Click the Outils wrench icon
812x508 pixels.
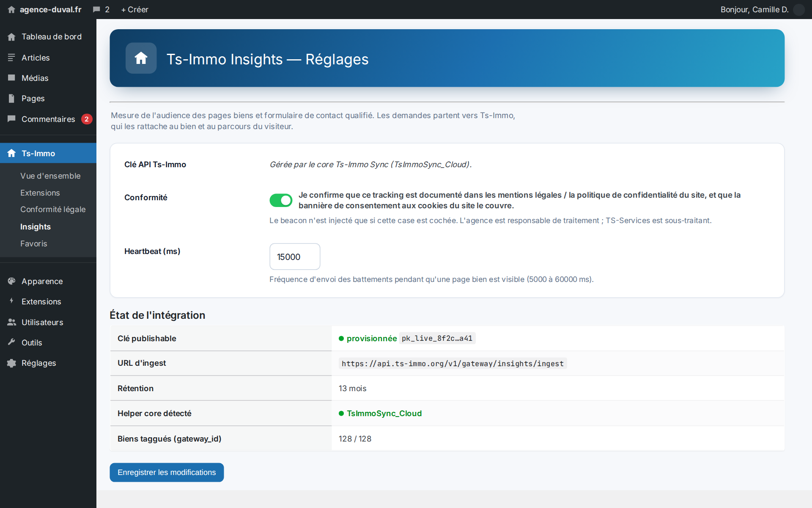[x=11, y=342]
